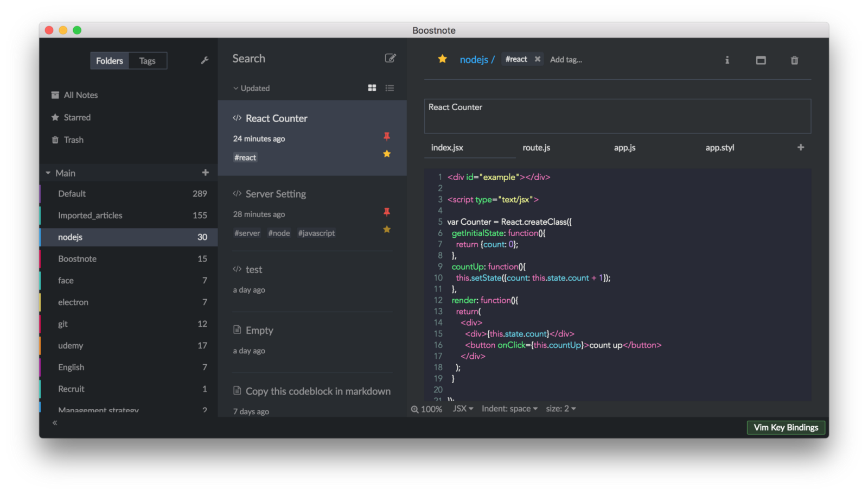The image size is (868, 494).
Task: Switch to the grid view layout icon
Action: pos(372,88)
